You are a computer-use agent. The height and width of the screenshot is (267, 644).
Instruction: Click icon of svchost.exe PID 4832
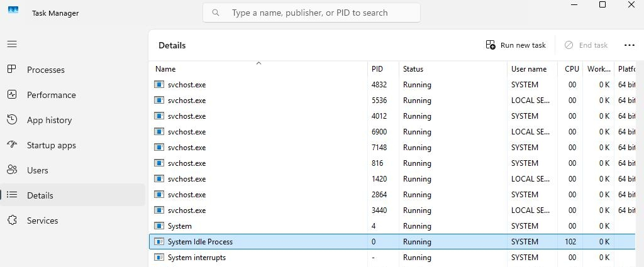159,84
